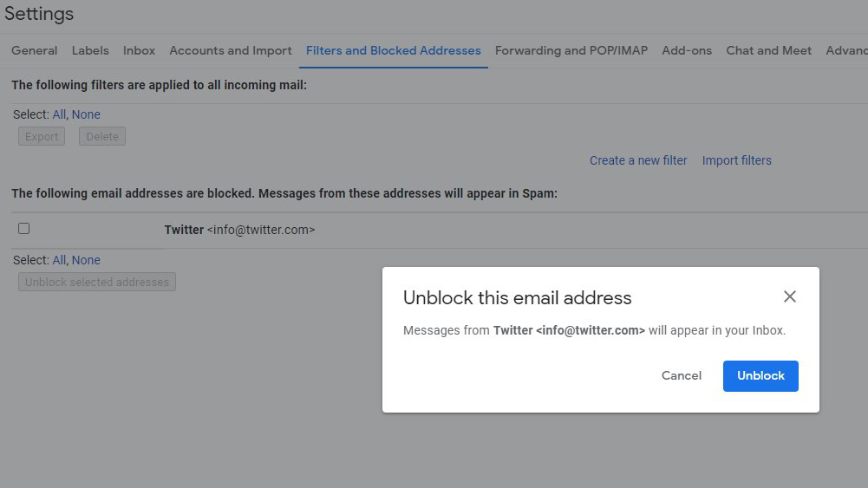Close the unblock dialog with the X
This screenshot has height=488, width=868.
tap(789, 296)
